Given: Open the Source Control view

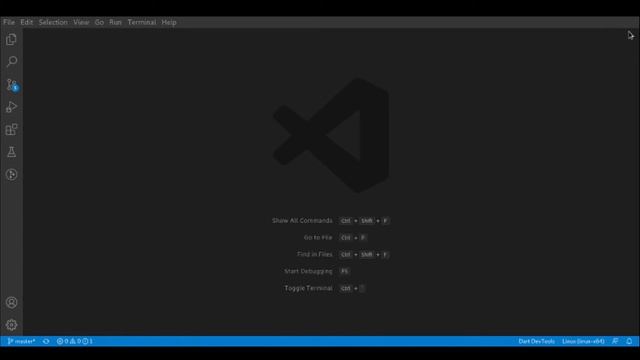Looking at the screenshot, I should pyautogui.click(x=11, y=84).
